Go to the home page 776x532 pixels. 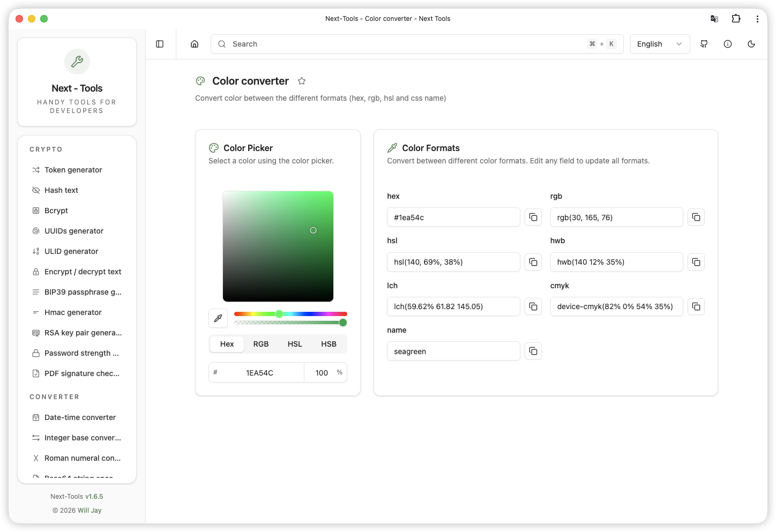pos(194,44)
